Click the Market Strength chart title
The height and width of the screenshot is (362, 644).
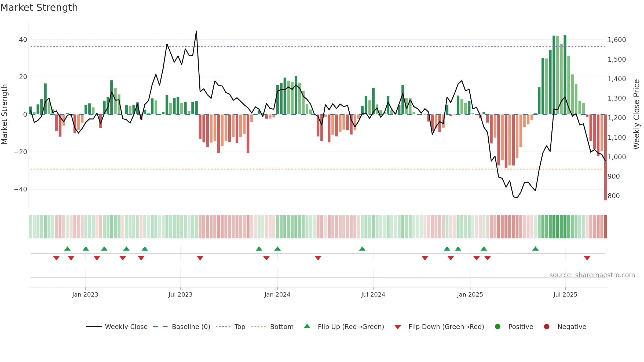coord(39,8)
